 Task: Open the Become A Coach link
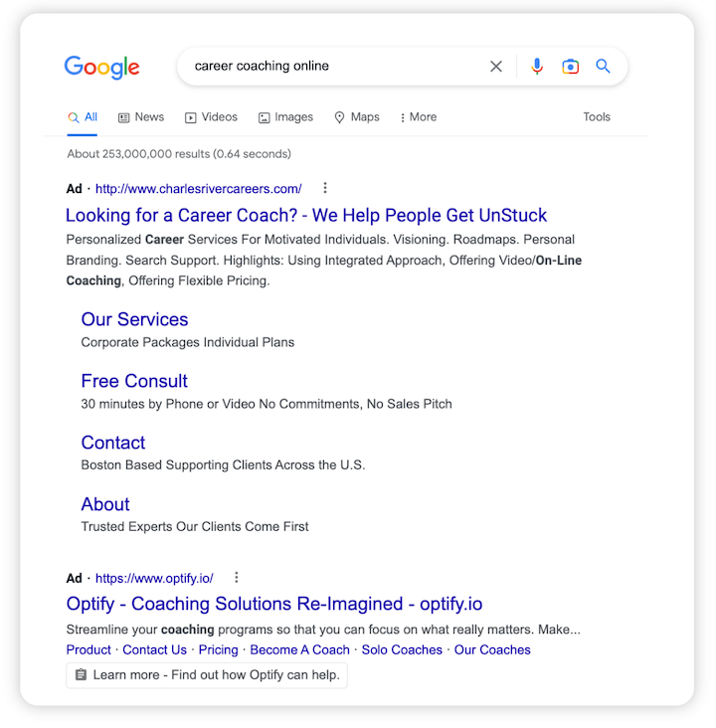tap(299, 649)
